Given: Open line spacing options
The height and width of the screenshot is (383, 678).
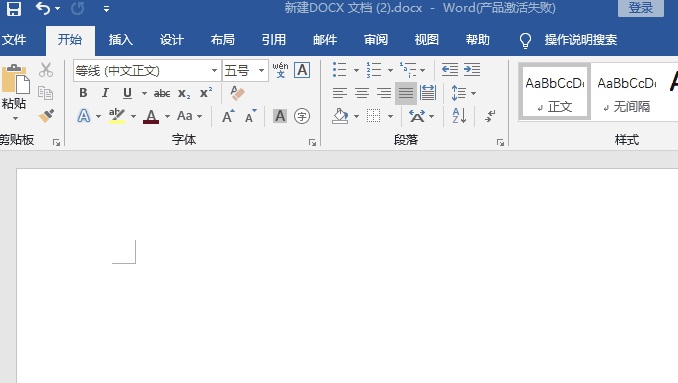Looking at the screenshot, I should coord(463,93).
